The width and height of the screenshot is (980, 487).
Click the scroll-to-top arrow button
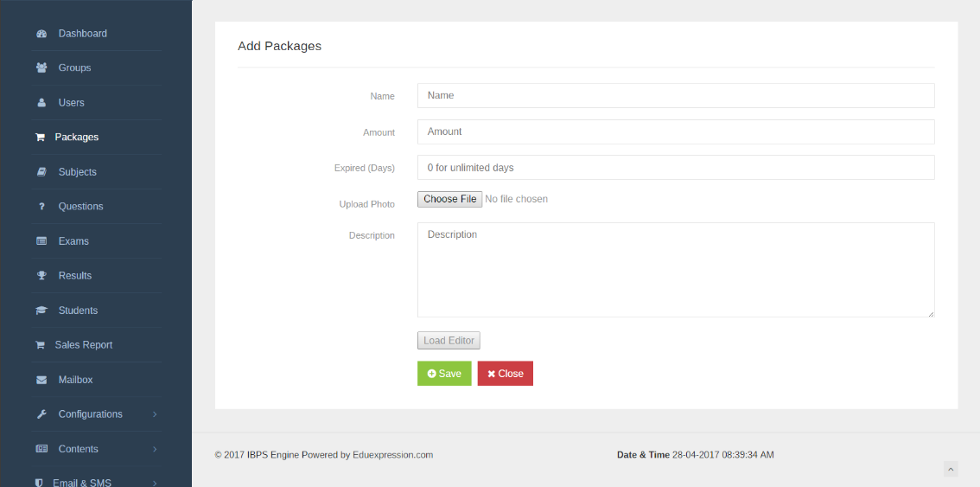951,469
